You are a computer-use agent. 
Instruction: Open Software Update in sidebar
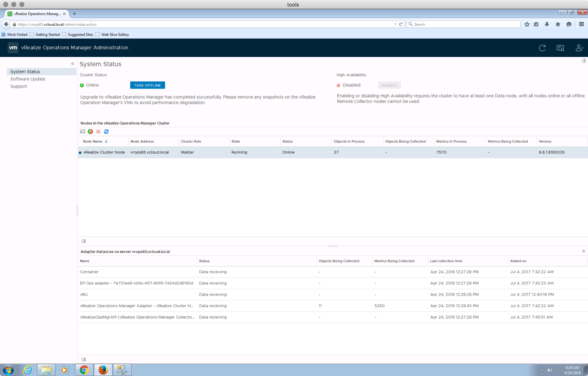tap(28, 79)
